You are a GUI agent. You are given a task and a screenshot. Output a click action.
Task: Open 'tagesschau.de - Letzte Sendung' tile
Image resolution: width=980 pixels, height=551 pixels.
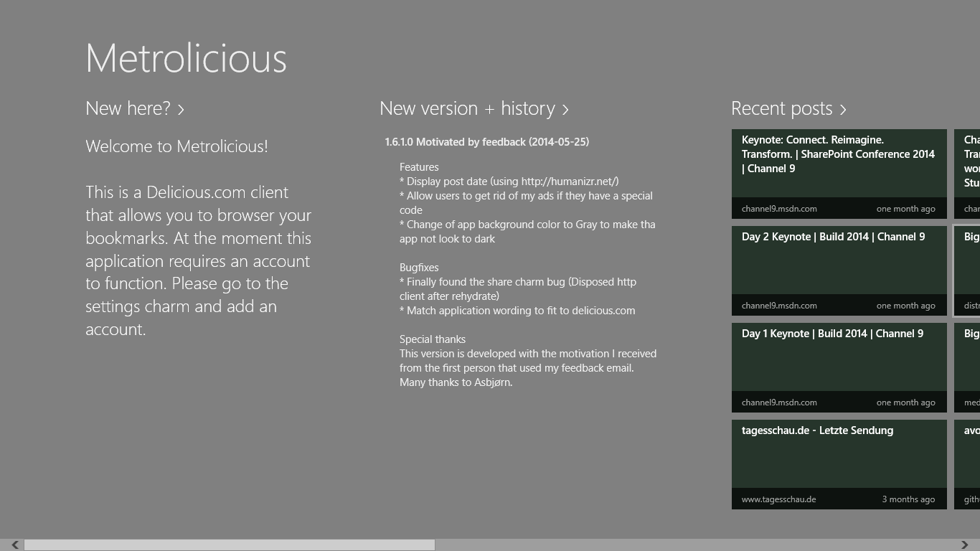pos(839,464)
